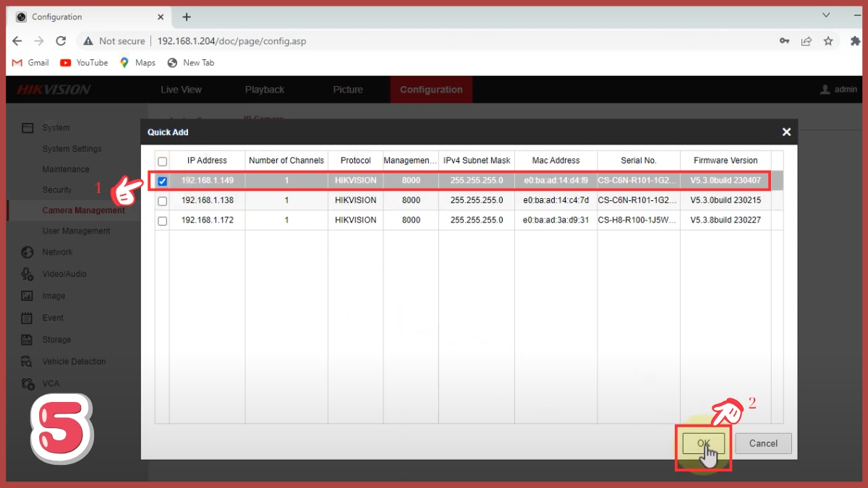Click the Event calendar icon
This screenshot has width=868, height=488.
[27, 318]
